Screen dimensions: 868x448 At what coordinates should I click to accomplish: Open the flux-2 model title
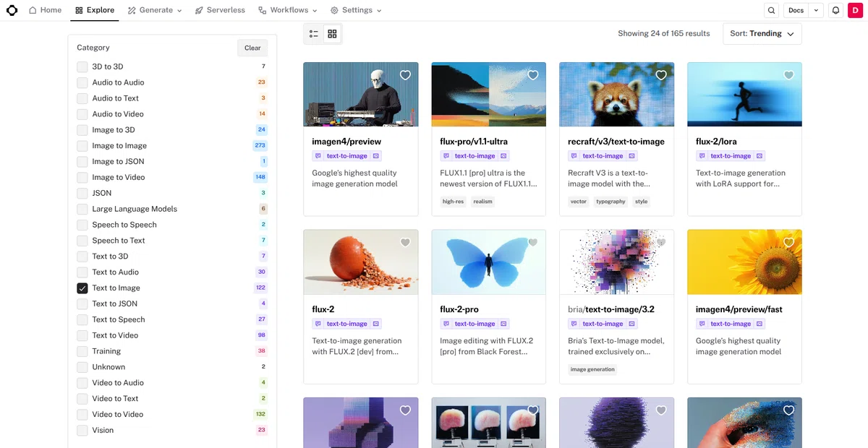(323, 309)
